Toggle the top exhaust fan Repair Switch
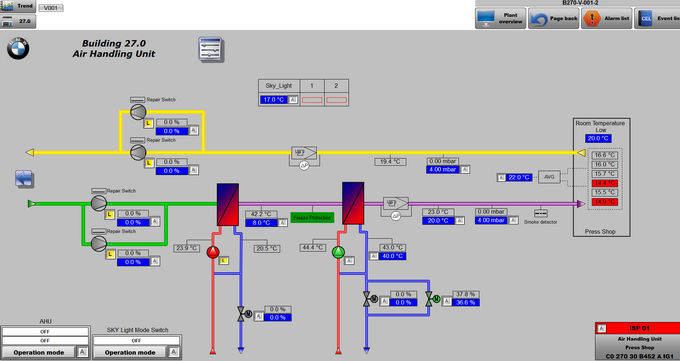 point(137,100)
